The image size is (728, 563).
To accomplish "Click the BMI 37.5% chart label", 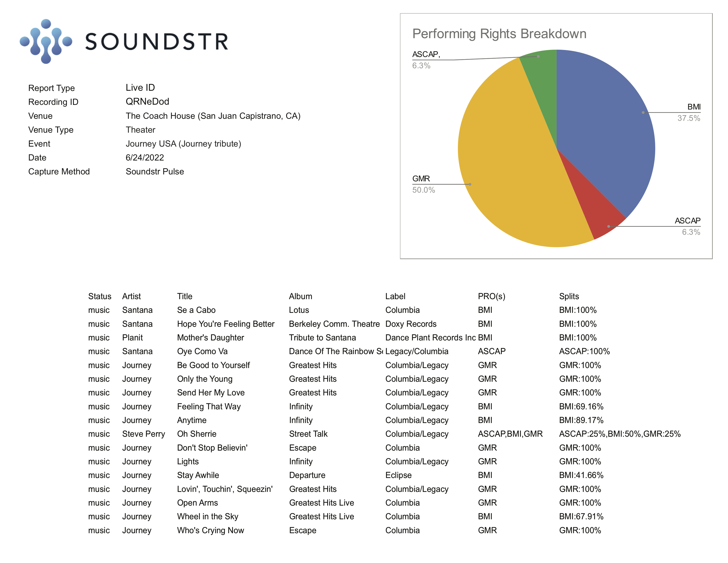I will click(689, 112).
